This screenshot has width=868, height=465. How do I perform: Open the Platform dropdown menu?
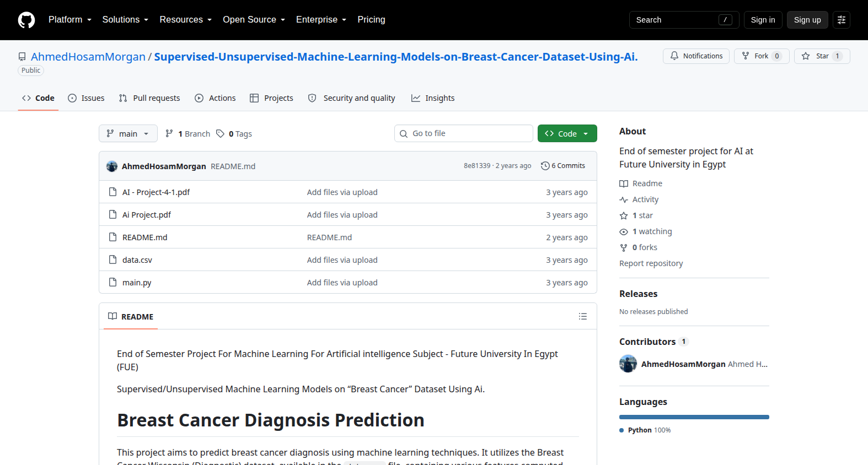pos(69,20)
